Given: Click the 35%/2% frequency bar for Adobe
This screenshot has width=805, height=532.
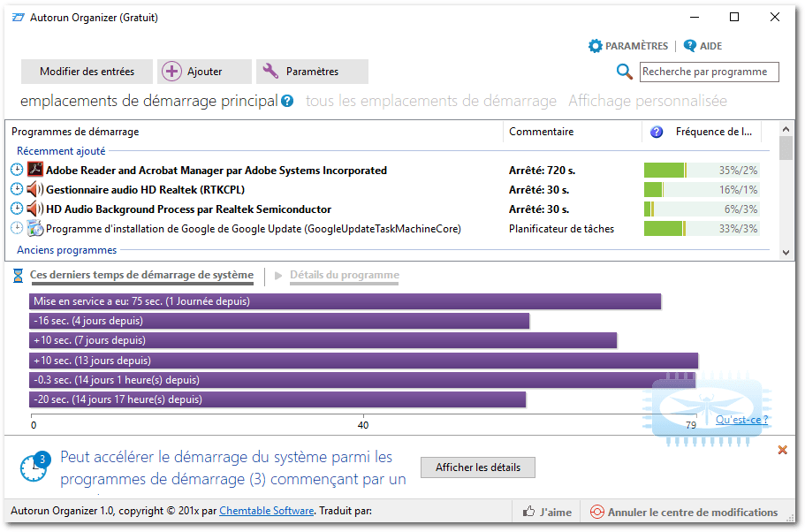Looking at the screenshot, I should coord(702,170).
